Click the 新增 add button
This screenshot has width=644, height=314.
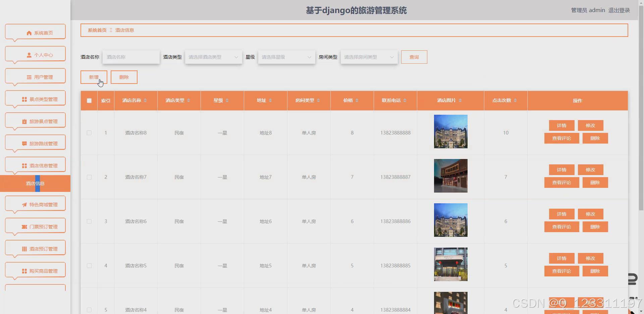coord(94,77)
